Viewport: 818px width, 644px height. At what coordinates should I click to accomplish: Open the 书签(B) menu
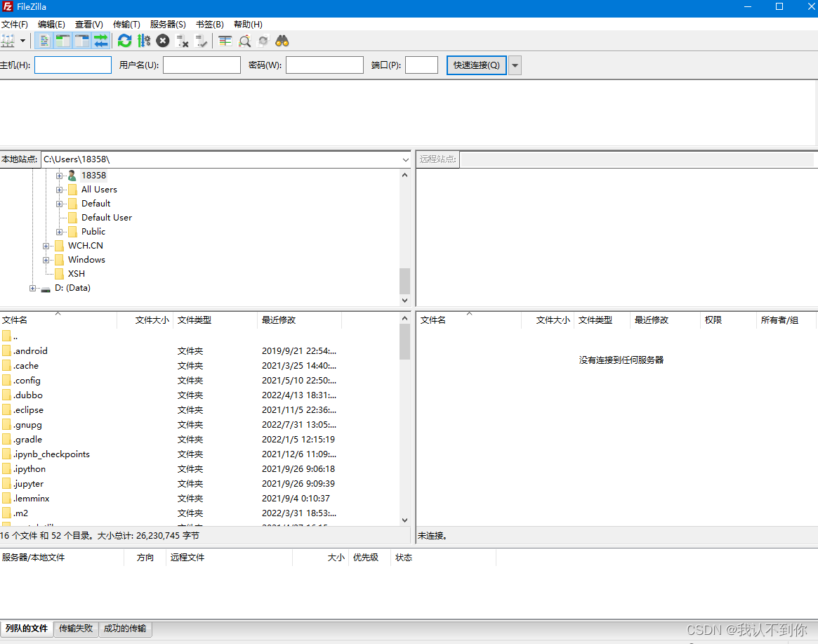pyautogui.click(x=210, y=25)
